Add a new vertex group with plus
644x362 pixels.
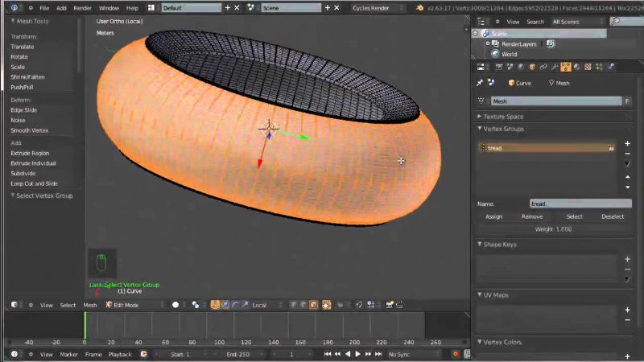(627, 143)
